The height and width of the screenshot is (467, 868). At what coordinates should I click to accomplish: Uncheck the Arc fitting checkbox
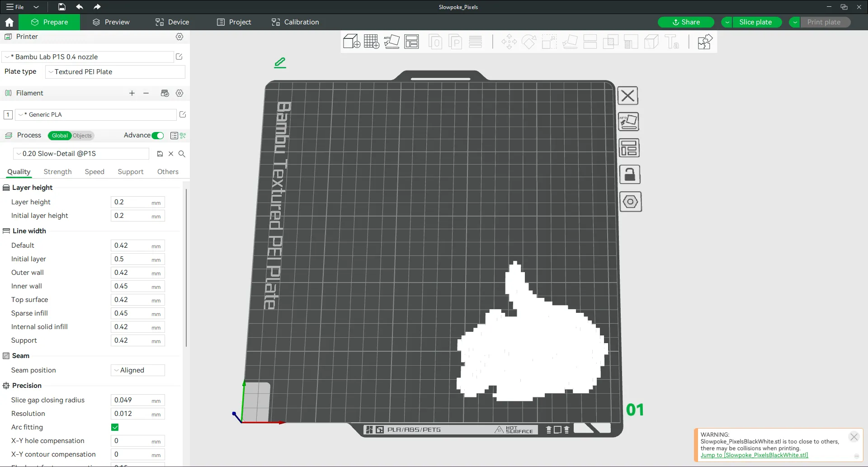[x=115, y=427]
